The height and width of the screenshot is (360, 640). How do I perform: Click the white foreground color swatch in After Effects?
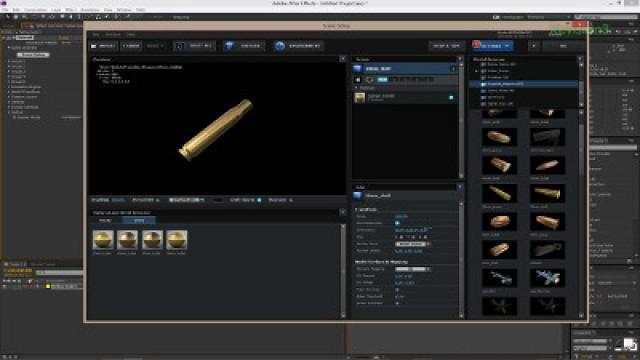point(628,343)
